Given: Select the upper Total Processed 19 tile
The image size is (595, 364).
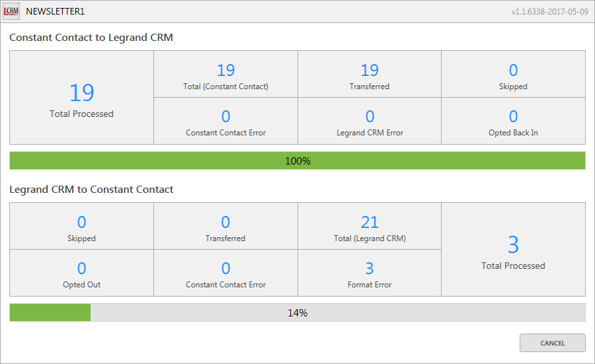Looking at the screenshot, I should coord(81,98).
